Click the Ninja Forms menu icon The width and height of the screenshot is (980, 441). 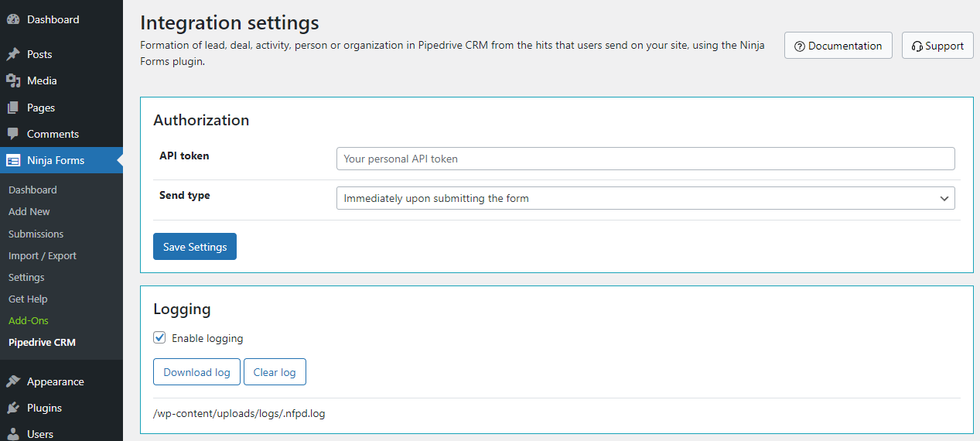coord(13,160)
